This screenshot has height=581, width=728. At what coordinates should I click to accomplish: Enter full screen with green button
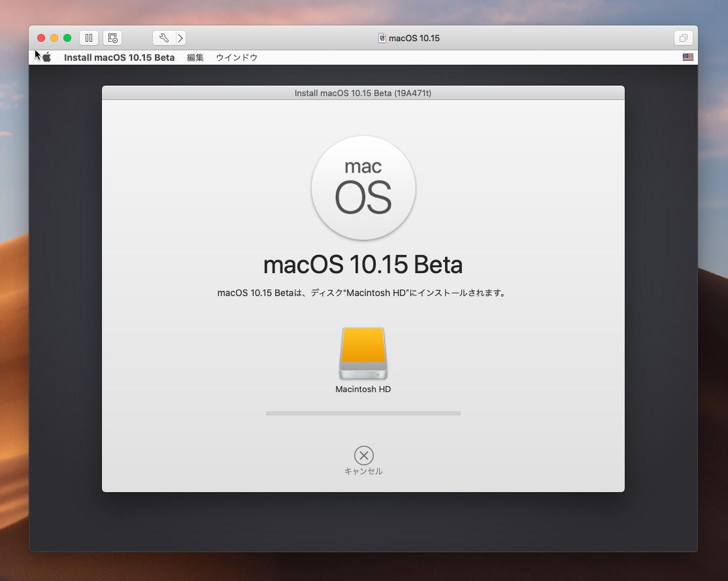[67, 38]
